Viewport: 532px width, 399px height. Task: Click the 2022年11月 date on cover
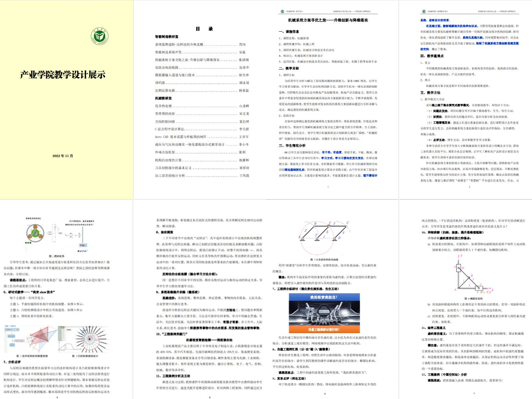click(x=63, y=156)
